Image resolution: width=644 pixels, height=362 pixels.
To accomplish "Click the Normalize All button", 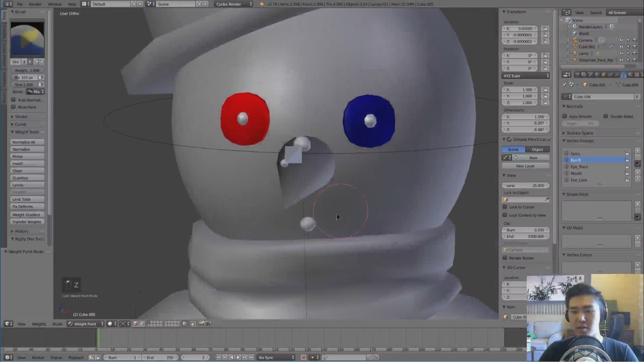I will point(27,142).
